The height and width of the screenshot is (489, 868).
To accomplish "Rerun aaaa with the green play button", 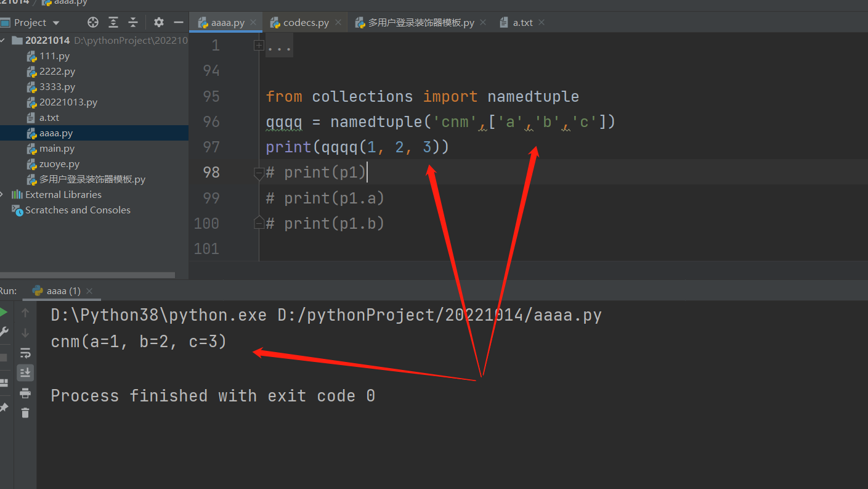I will [x=3, y=313].
